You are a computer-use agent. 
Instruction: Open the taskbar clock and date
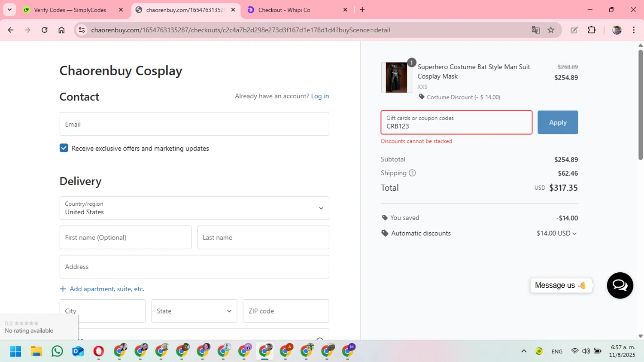(623, 351)
